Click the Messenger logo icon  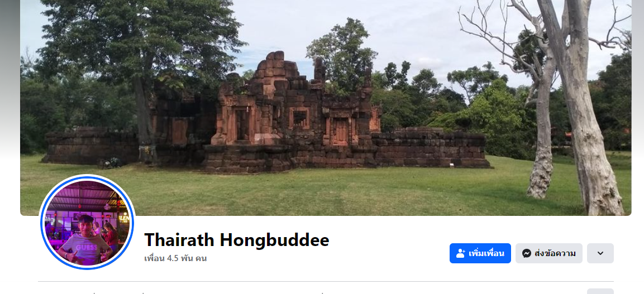527,253
